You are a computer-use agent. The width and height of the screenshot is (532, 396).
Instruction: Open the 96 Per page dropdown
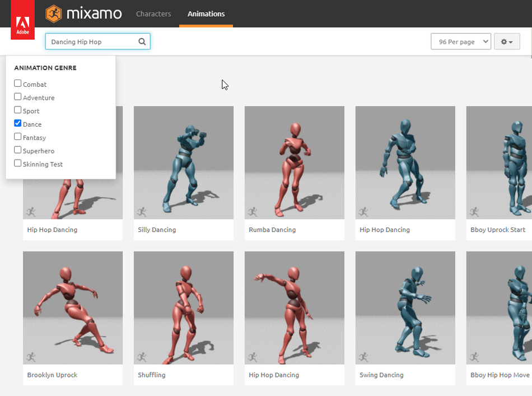[x=460, y=41]
